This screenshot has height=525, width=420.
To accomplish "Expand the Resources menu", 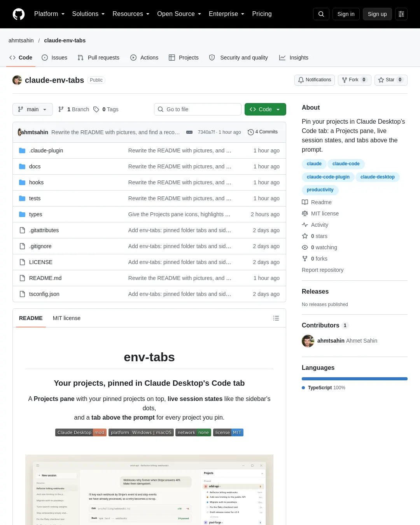I will pos(131,14).
